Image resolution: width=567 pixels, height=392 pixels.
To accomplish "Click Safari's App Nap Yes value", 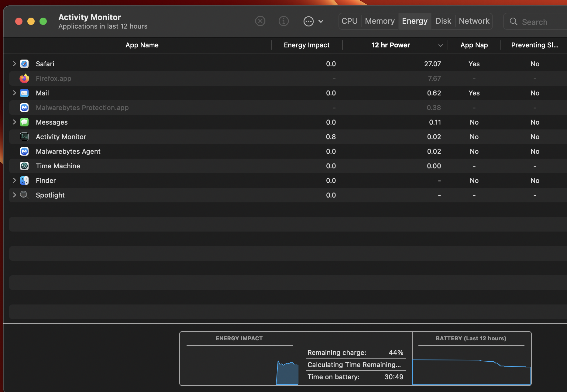I will [474, 64].
